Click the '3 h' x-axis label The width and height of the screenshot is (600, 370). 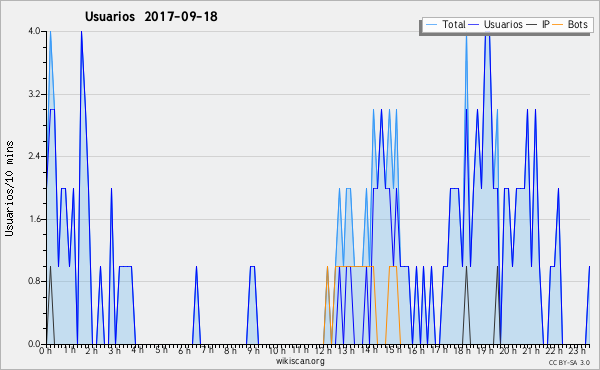114,351
